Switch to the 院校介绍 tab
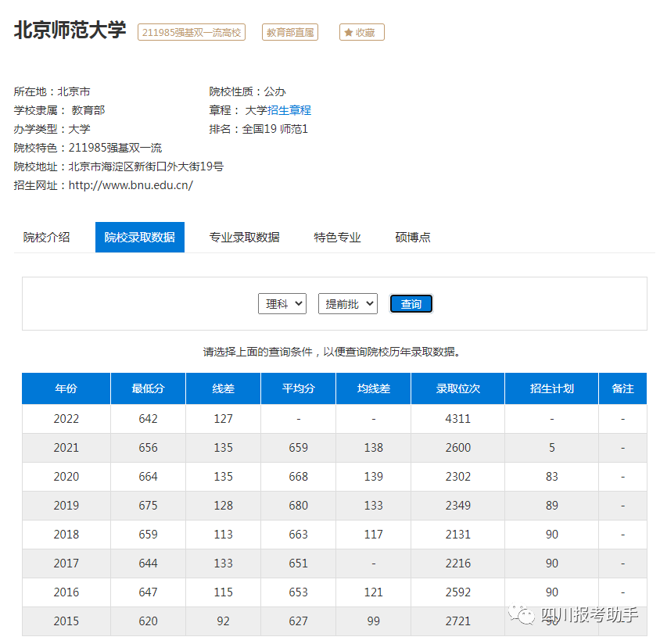Image resolution: width=660 pixels, height=644 pixels. point(46,238)
